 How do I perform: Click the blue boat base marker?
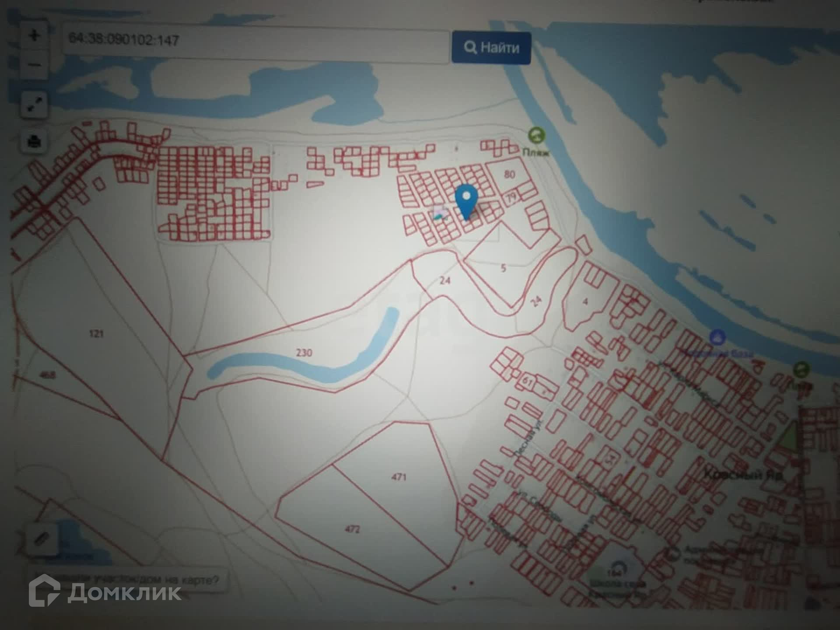click(717, 337)
